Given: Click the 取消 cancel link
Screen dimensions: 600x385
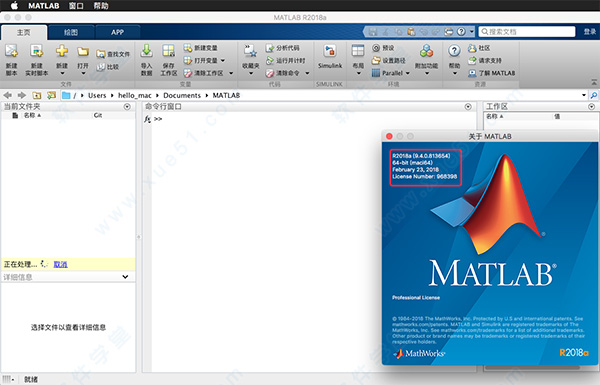Looking at the screenshot, I should pos(60,264).
